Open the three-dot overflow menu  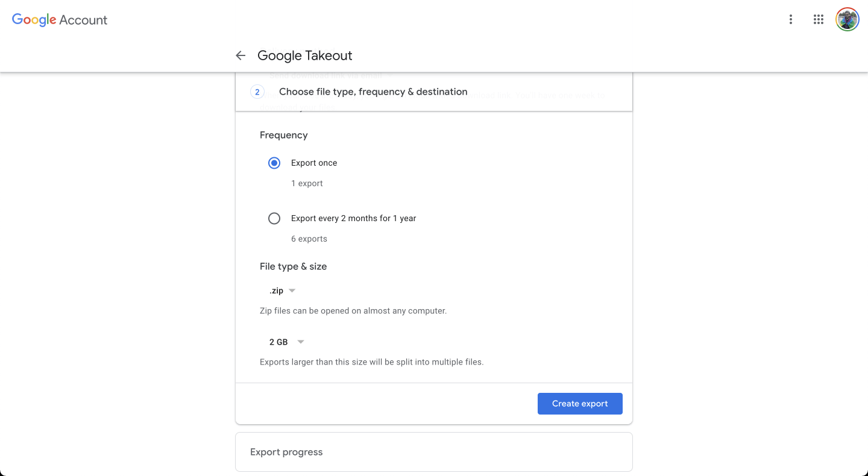click(x=790, y=19)
